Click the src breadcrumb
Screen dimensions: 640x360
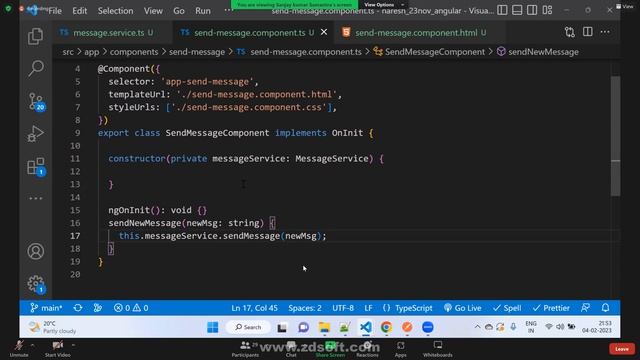tap(68, 52)
